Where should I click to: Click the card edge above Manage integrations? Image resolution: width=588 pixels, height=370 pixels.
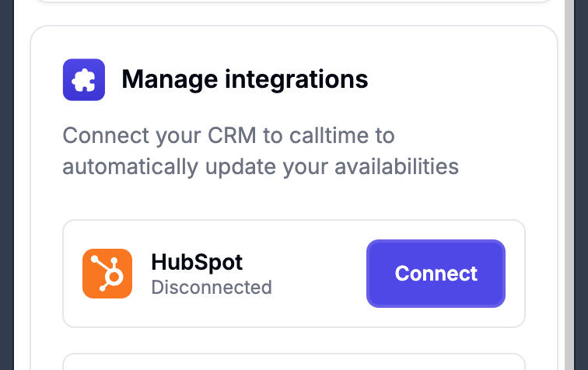tap(294, 27)
